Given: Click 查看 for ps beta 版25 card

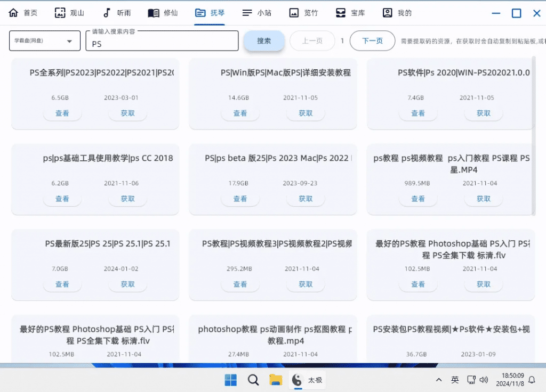Looking at the screenshot, I should click(x=240, y=199).
